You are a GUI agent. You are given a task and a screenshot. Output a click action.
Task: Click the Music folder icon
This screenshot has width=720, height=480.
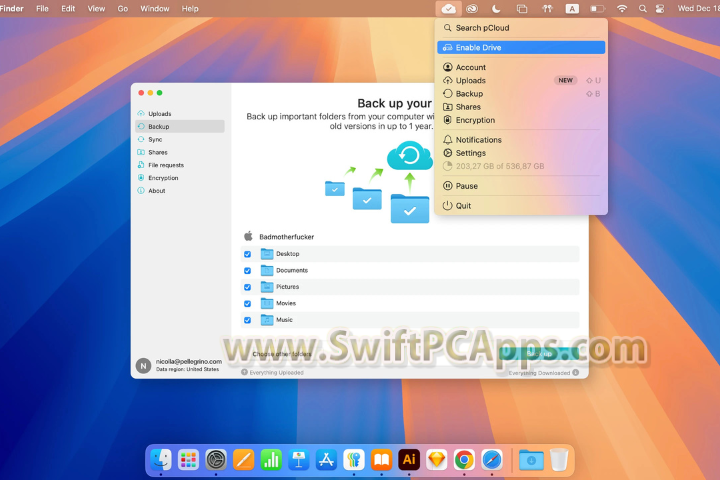tap(267, 320)
